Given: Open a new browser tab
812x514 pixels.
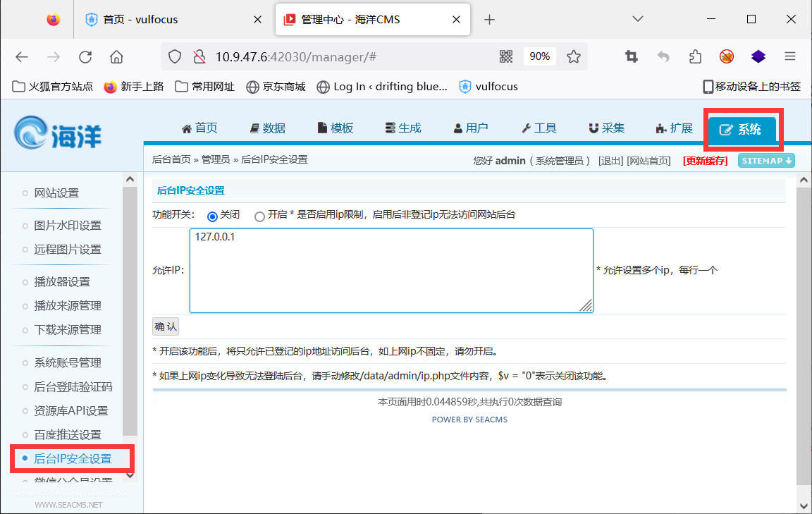Looking at the screenshot, I should 489,20.
